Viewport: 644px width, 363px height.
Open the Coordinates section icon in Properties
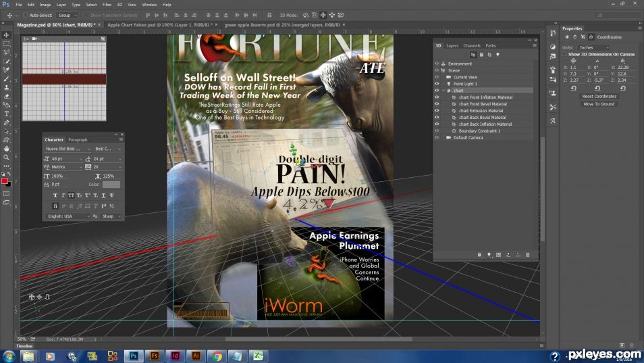point(591,37)
